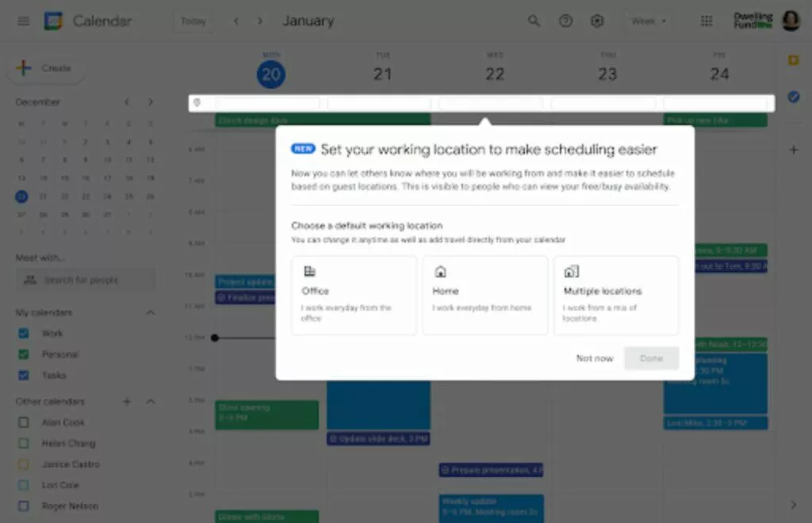812x523 pixels.
Task: Click the search magnifier icon
Action: (534, 21)
